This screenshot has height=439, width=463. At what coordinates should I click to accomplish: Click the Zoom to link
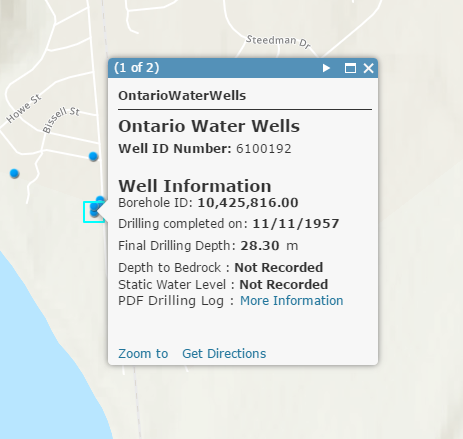[143, 353]
